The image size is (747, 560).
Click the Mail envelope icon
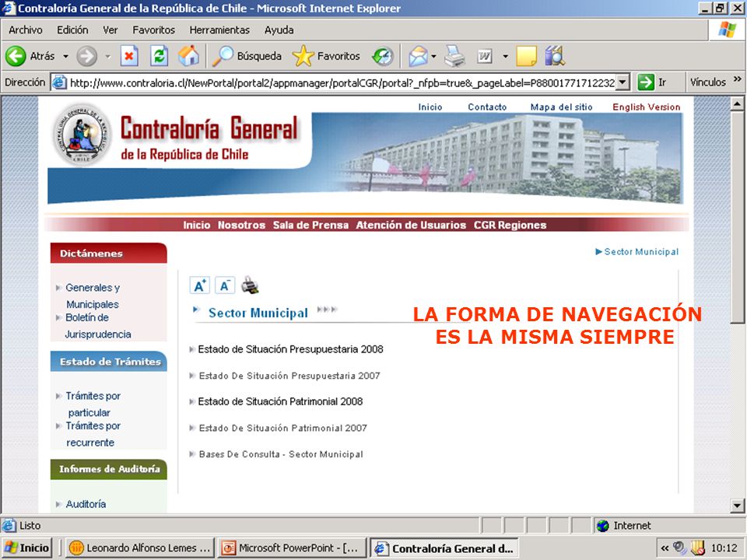(418, 56)
